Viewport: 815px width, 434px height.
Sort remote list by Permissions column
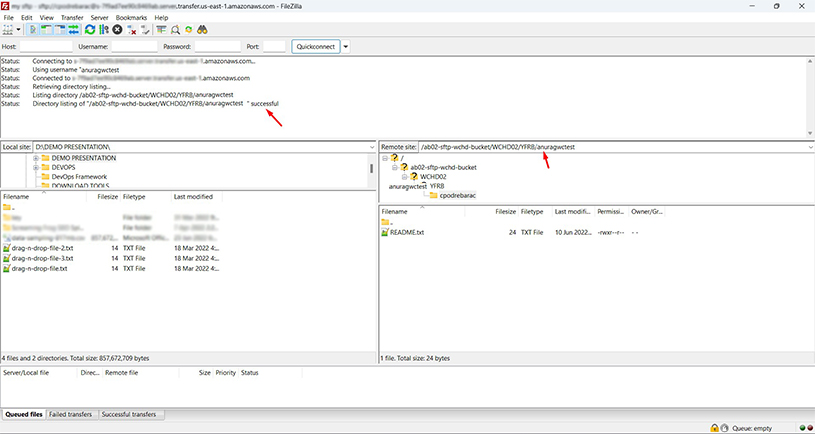(x=611, y=212)
